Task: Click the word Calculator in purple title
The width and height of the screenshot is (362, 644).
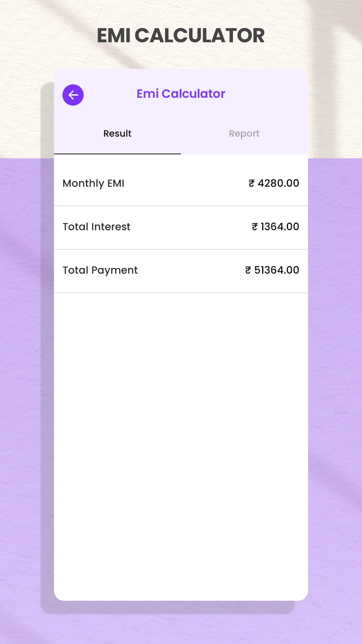Action: (x=193, y=94)
